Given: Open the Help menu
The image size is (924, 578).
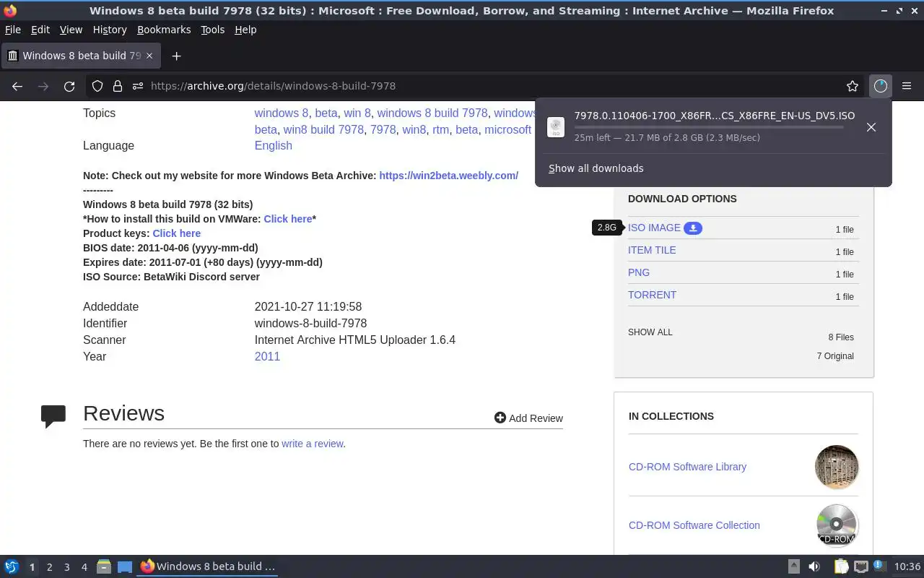Looking at the screenshot, I should (245, 30).
